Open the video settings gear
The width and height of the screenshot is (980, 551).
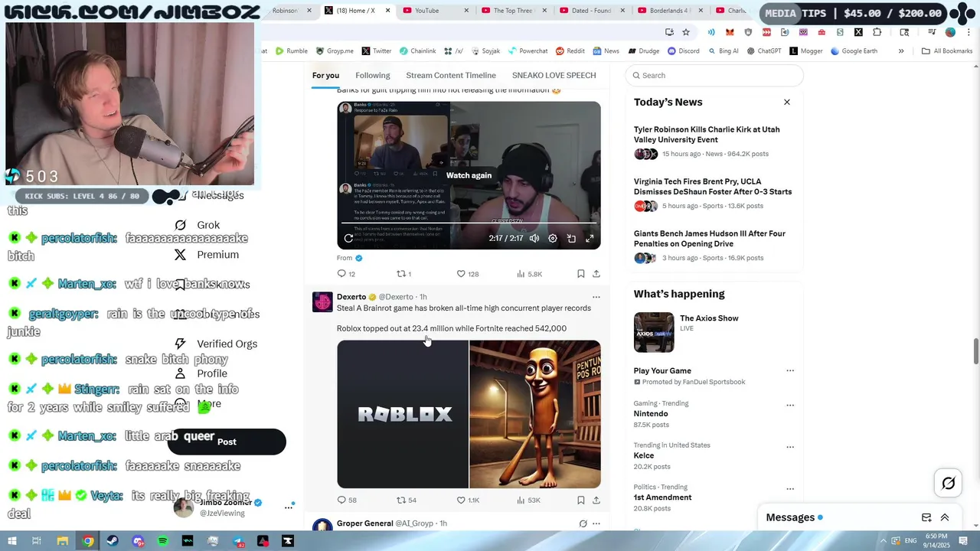[553, 238]
